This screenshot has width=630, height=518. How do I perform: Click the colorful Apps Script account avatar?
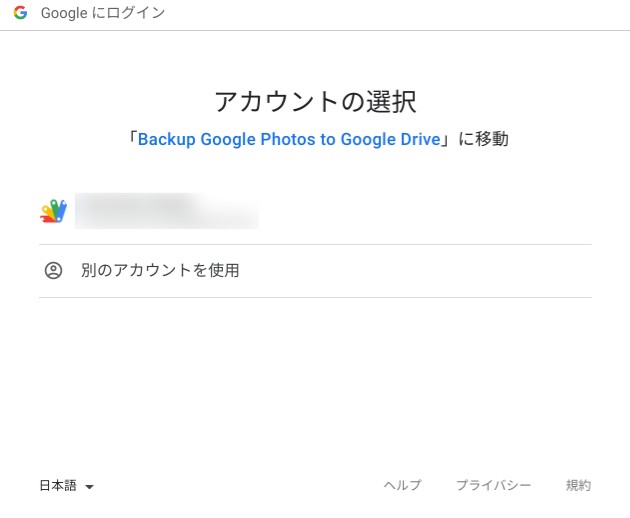53,211
